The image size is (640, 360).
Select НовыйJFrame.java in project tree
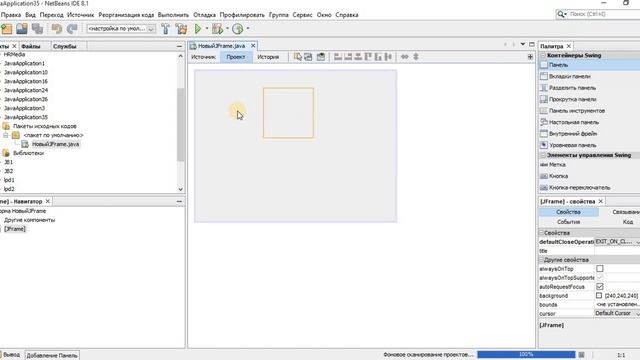click(56, 144)
